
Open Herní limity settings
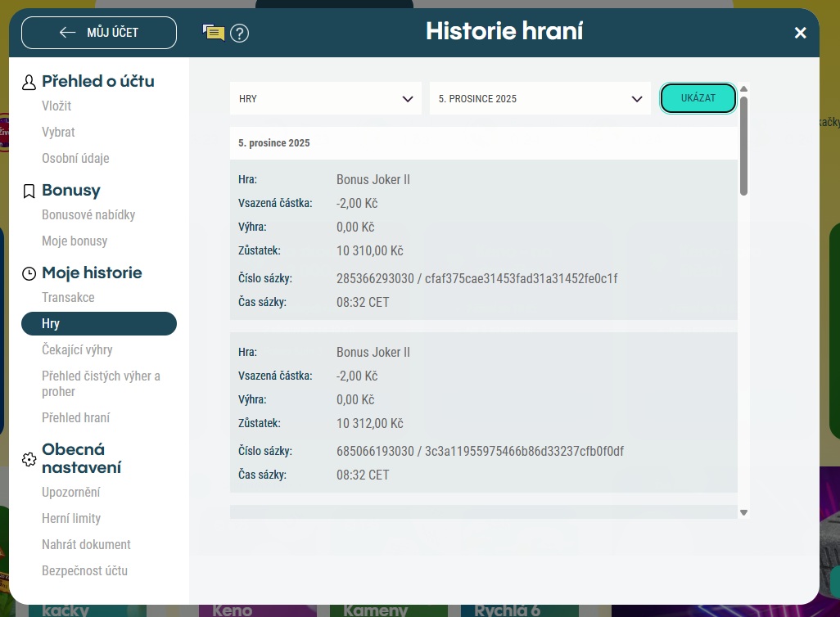click(x=71, y=519)
